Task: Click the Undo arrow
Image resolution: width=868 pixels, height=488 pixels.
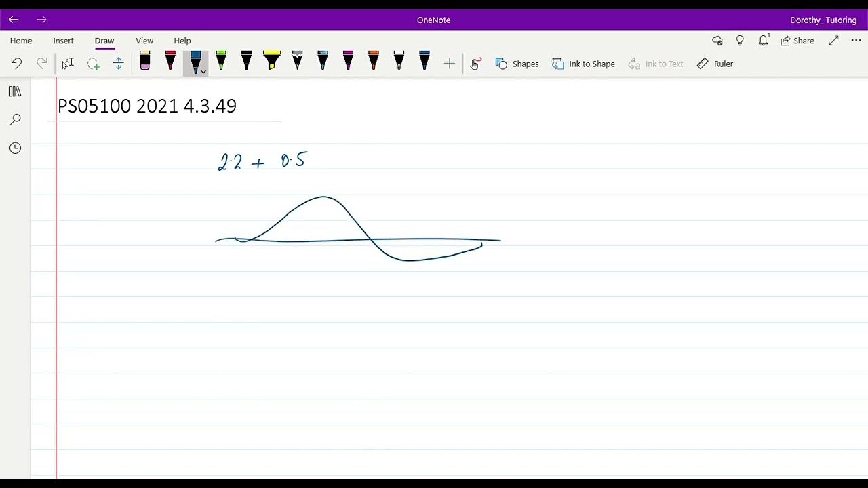Action: click(16, 64)
